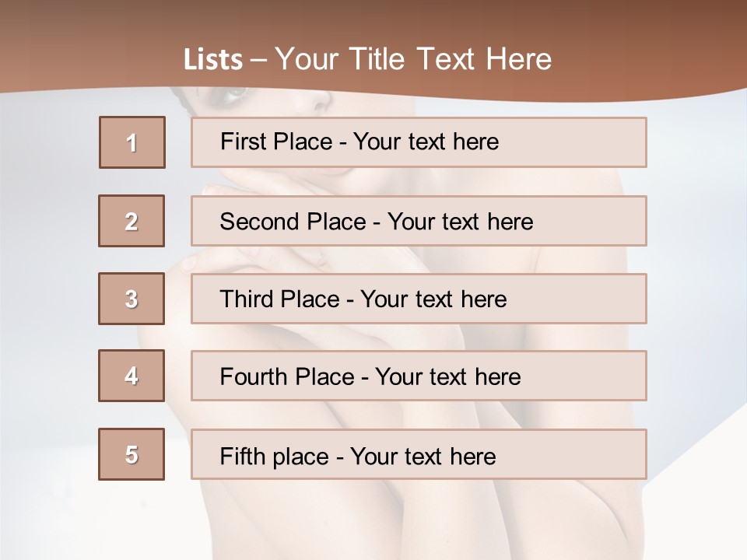Click the number 5 box
The image size is (747, 560).
pos(132,454)
